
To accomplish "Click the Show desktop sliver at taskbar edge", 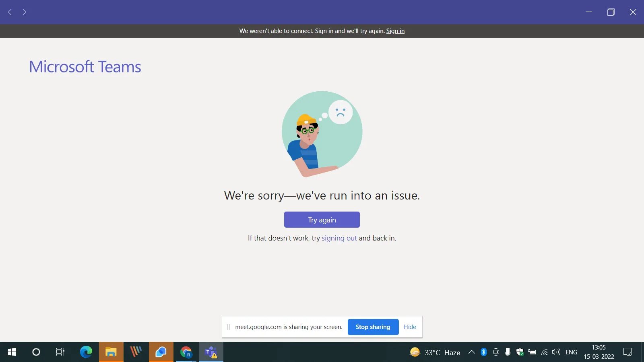I will [x=643, y=352].
